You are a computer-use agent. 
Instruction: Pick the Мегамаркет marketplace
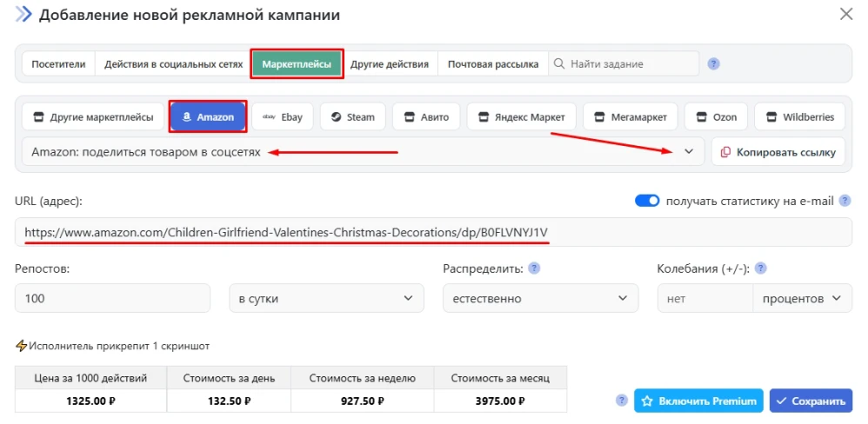pos(630,117)
